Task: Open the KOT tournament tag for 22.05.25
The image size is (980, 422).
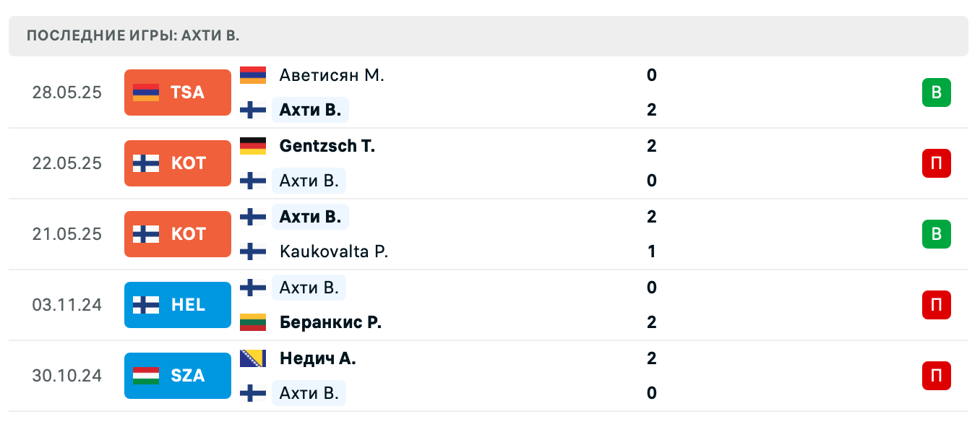Action: click(178, 163)
